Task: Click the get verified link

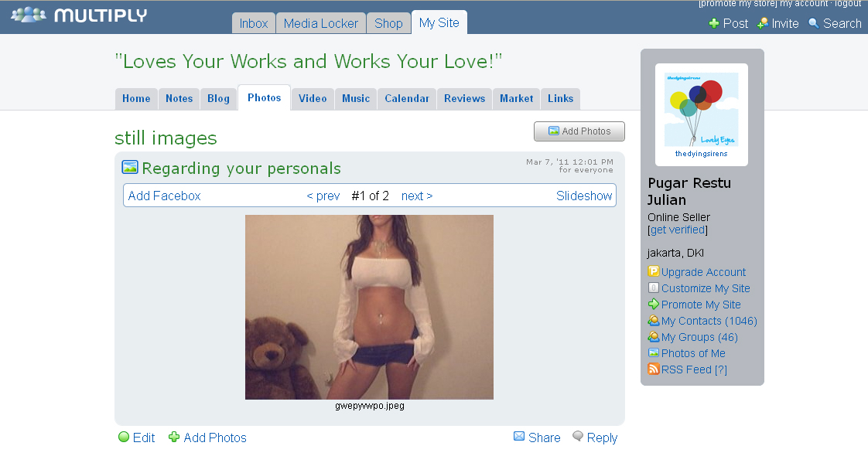Action: 678,230
